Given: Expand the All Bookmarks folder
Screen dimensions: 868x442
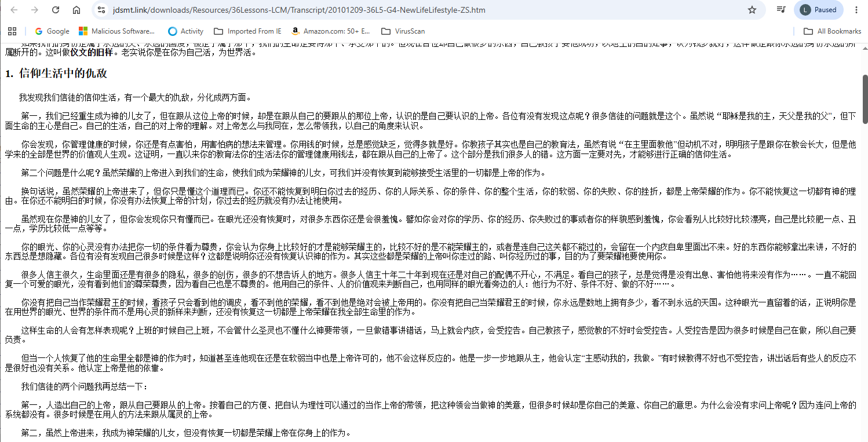Looking at the screenshot, I should click(832, 31).
